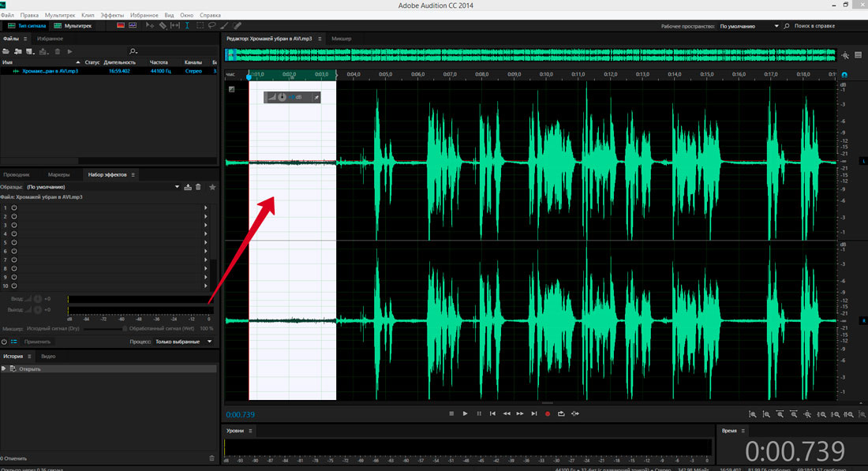Switch to Multitrack view (Мультитрек)
The image size is (868, 471).
[x=73, y=25]
